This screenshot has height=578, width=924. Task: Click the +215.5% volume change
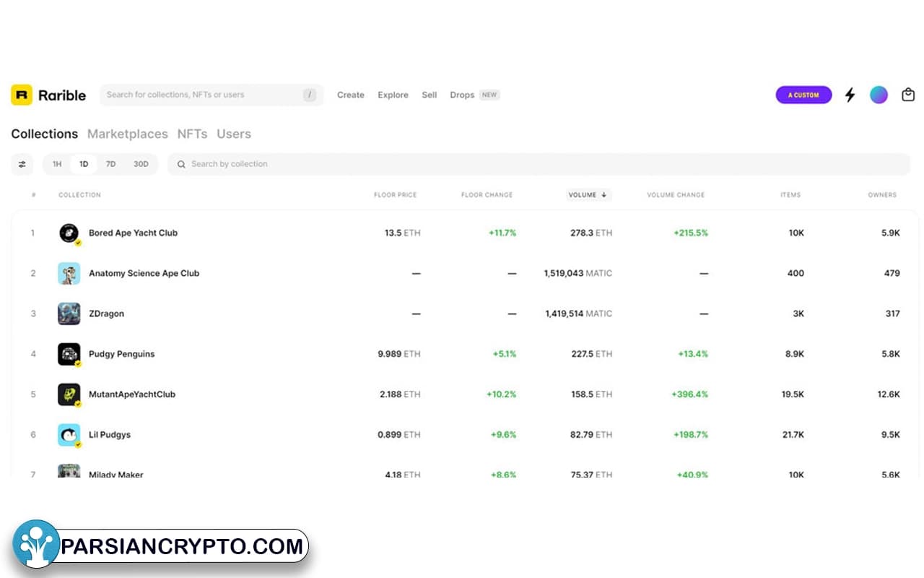691,233
